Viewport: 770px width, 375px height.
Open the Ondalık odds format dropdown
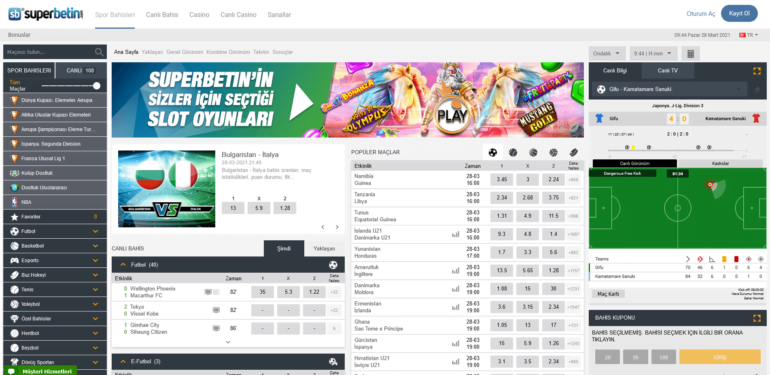pos(607,54)
